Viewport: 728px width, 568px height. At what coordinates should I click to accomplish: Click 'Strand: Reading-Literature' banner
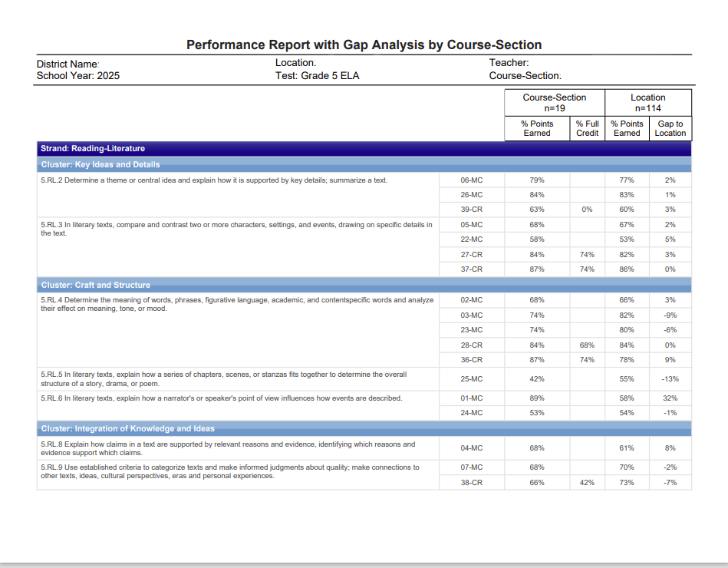pyautogui.click(x=364, y=149)
